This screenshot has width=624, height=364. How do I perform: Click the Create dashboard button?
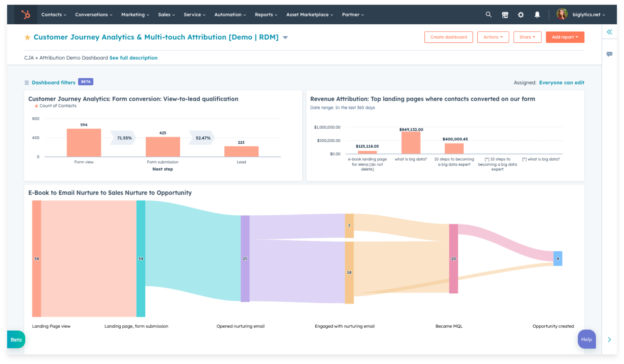coord(448,37)
